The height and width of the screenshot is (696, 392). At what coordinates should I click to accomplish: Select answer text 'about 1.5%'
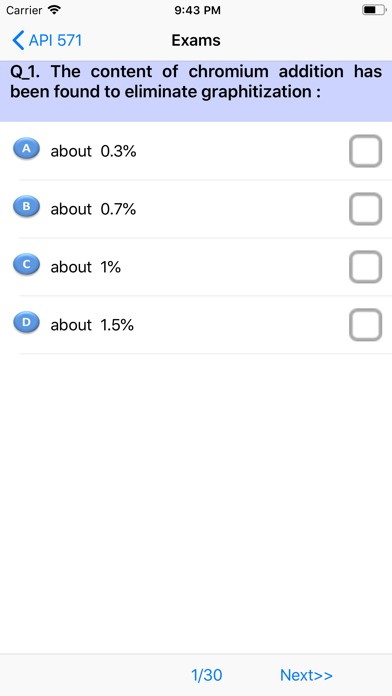(92, 325)
